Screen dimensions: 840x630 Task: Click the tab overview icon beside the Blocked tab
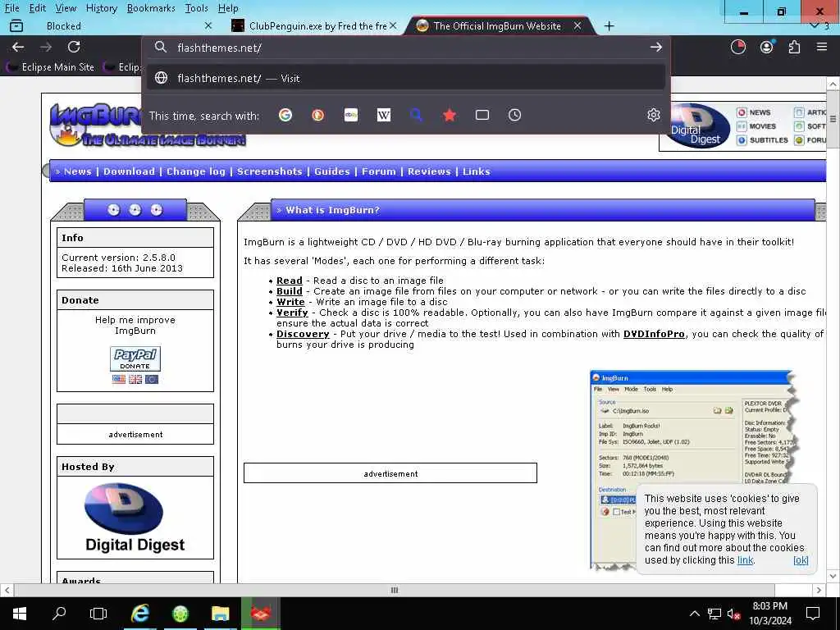(16, 25)
